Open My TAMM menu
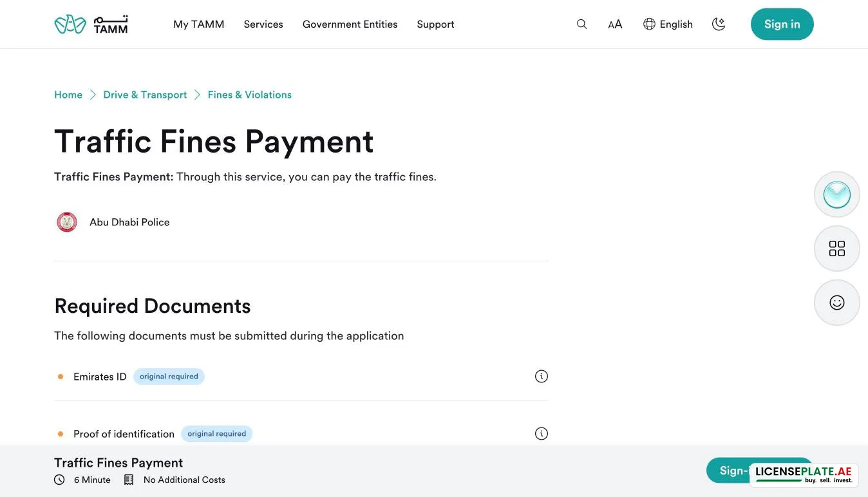Viewport: 868px width, 497px height. tap(199, 24)
